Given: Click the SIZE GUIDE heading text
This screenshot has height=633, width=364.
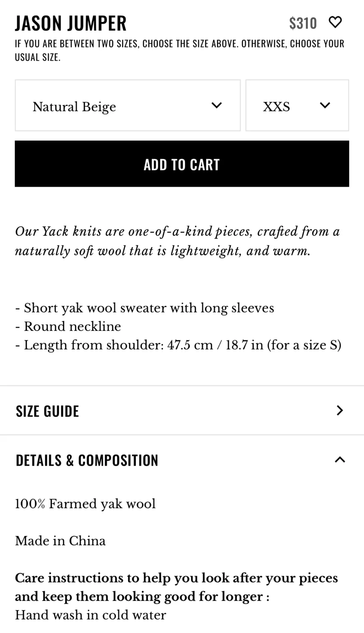Looking at the screenshot, I should point(47,411).
